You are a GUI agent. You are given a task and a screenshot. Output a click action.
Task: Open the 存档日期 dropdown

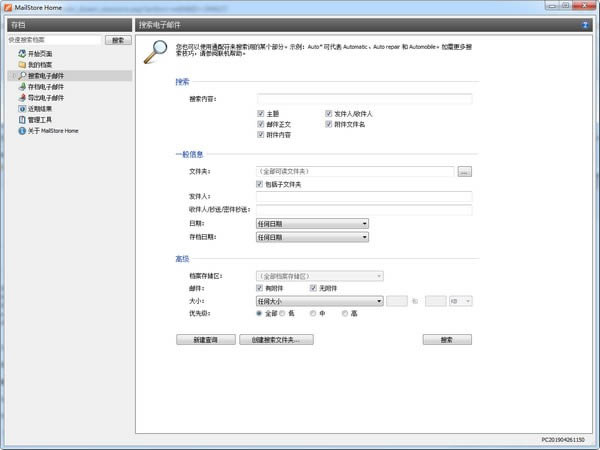click(312, 237)
